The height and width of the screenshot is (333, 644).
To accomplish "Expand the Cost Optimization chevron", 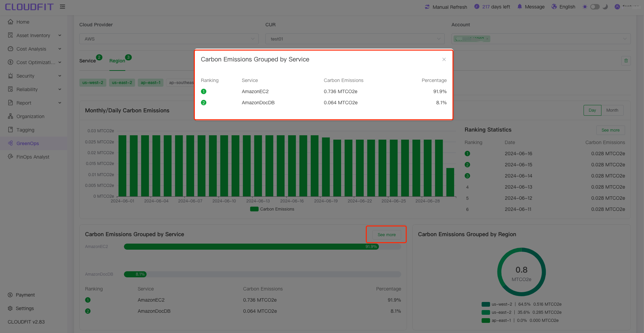I will tap(60, 62).
